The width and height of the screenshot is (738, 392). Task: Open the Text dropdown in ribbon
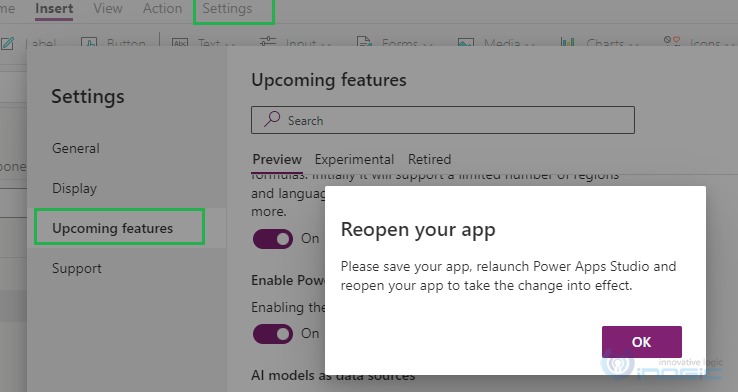(217, 43)
